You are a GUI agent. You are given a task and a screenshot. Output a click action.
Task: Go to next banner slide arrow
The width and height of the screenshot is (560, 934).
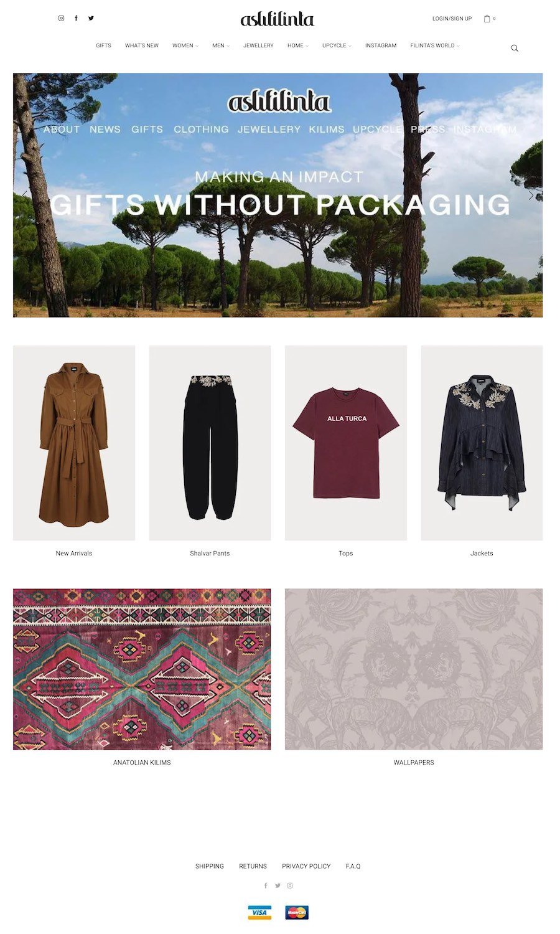(531, 195)
